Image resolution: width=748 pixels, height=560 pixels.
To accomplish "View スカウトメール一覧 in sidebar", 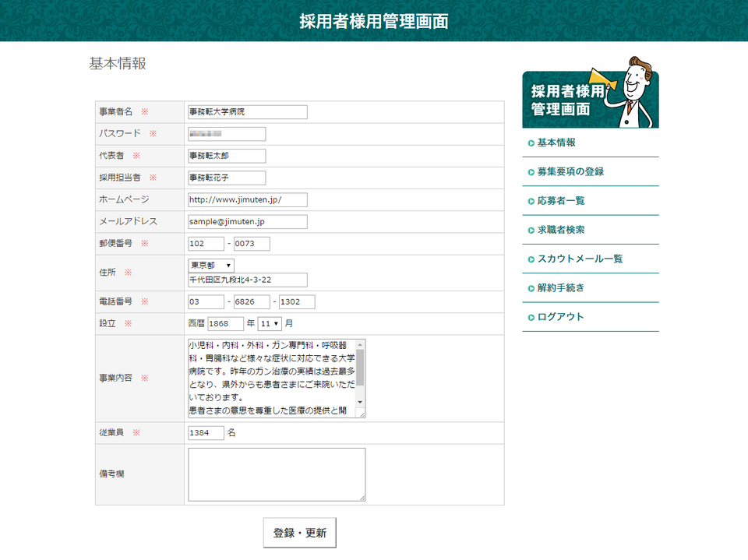I will pyautogui.click(x=580, y=259).
